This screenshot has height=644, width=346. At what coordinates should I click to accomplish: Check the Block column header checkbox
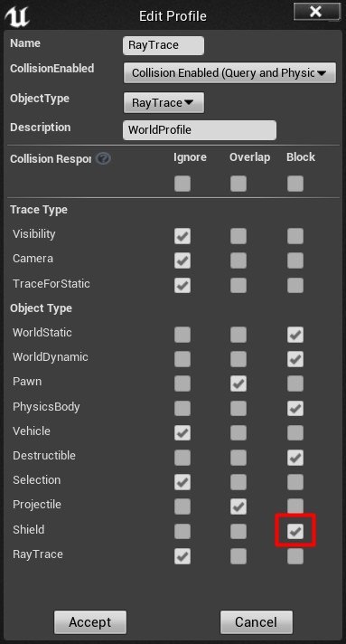295,184
